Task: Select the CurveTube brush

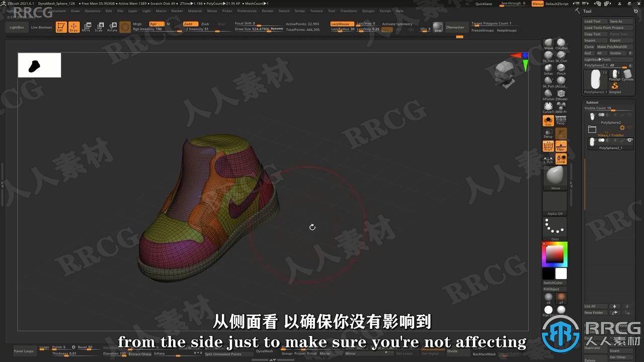Action: 548,108
